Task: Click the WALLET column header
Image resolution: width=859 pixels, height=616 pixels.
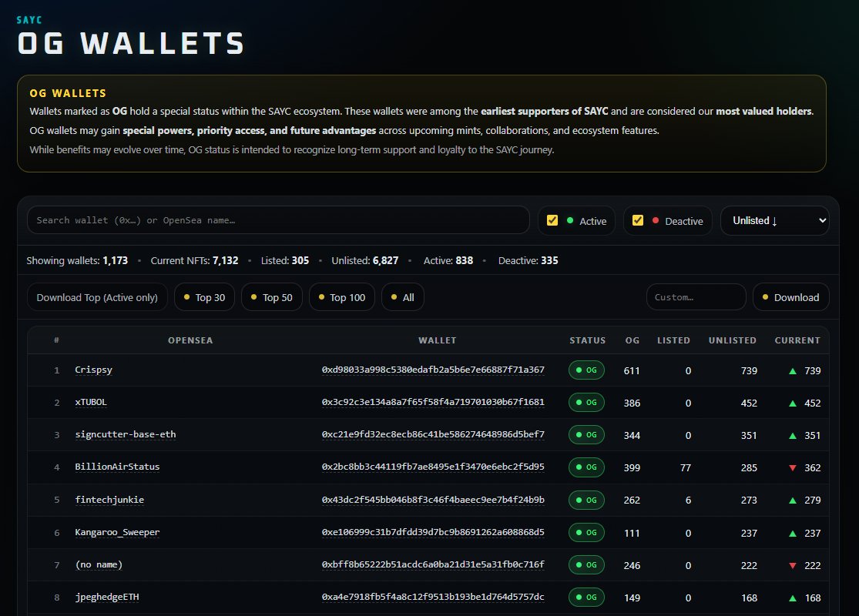Action: point(437,340)
